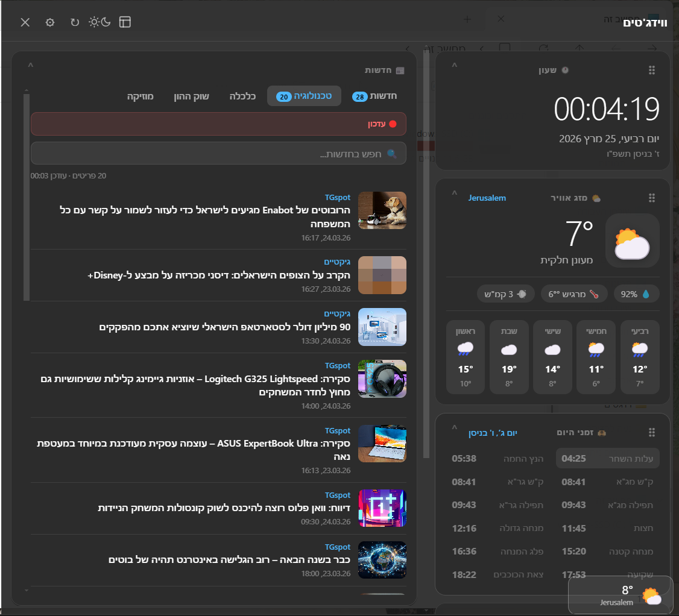Grab the clock widget drag handle

coord(651,71)
